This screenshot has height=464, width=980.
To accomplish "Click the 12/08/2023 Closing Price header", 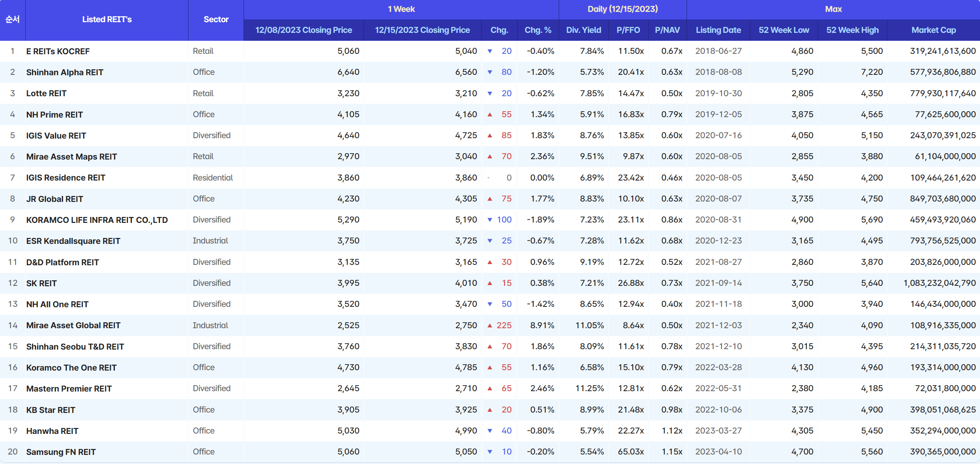I will (304, 30).
